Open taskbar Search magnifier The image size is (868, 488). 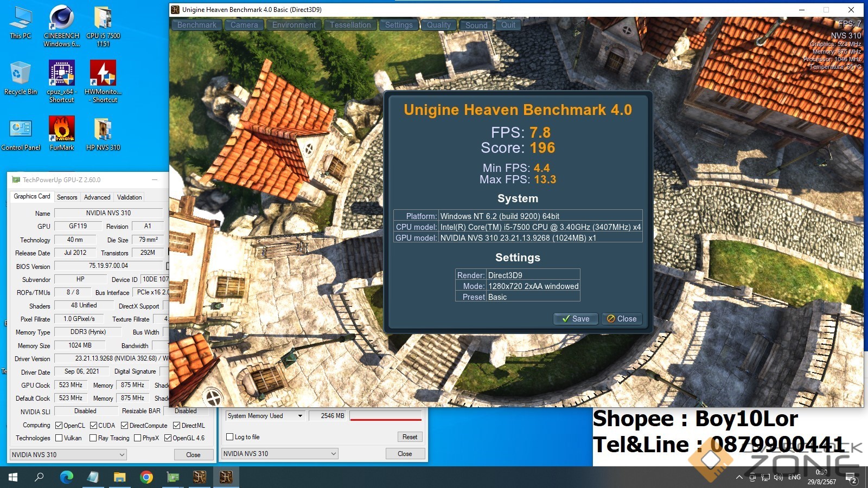point(39,477)
